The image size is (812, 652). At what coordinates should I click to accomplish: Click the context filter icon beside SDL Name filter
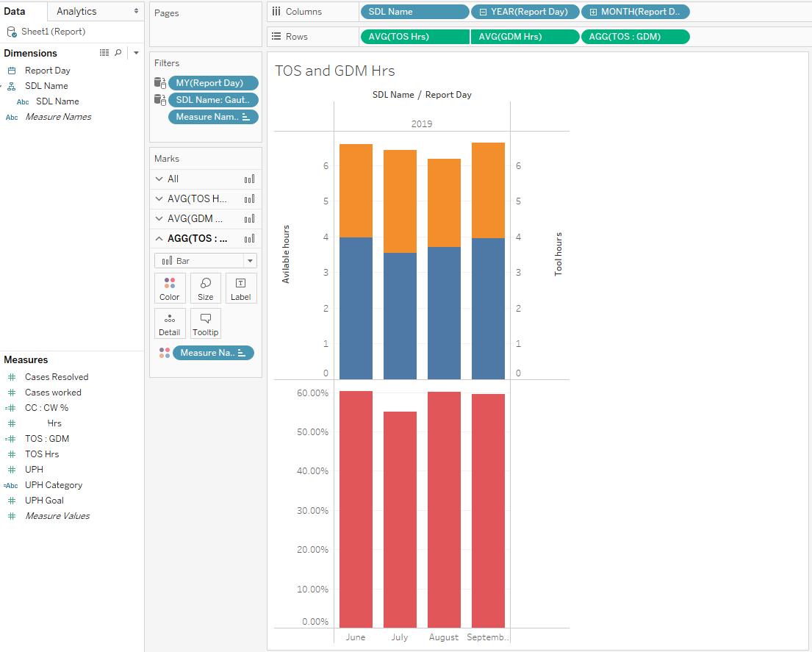pos(159,100)
